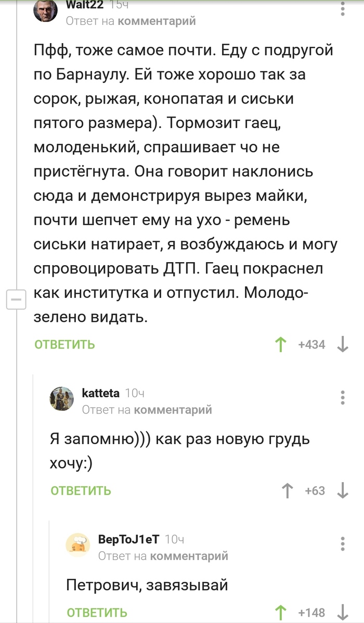This screenshot has width=364, height=623.
Task: Downvote katteta's comment
Action: (343, 490)
